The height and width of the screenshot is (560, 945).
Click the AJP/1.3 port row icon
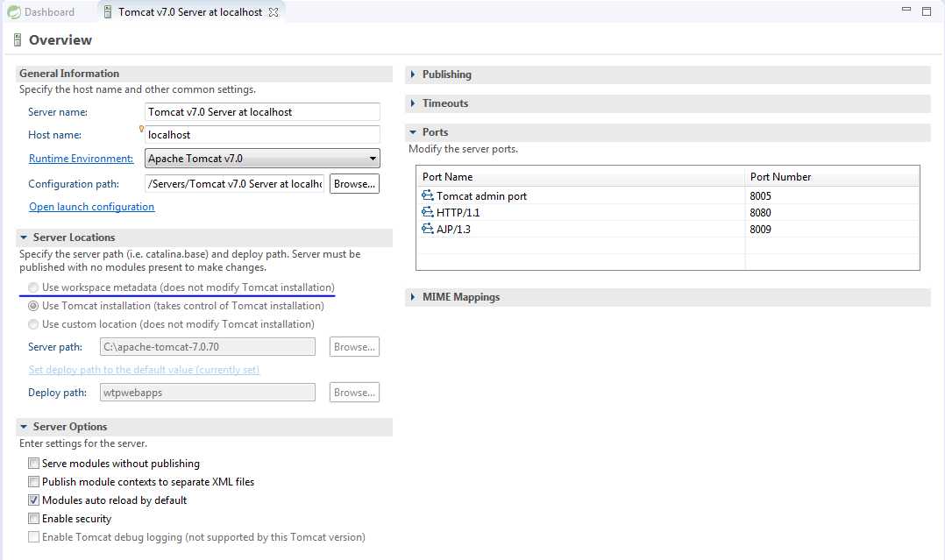pos(427,229)
